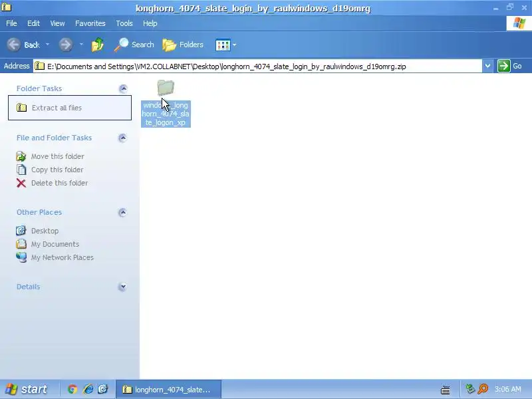This screenshot has width=532, height=399.
Task: Toggle the Folders tree pane
Action: (183, 45)
